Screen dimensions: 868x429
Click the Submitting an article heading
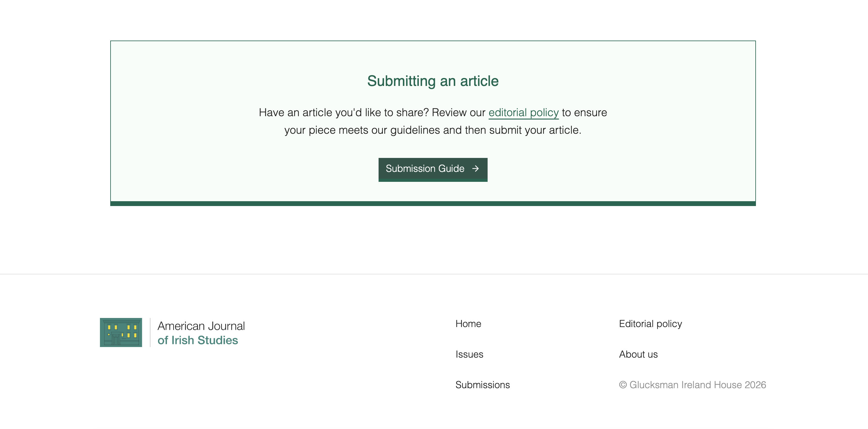point(433,81)
